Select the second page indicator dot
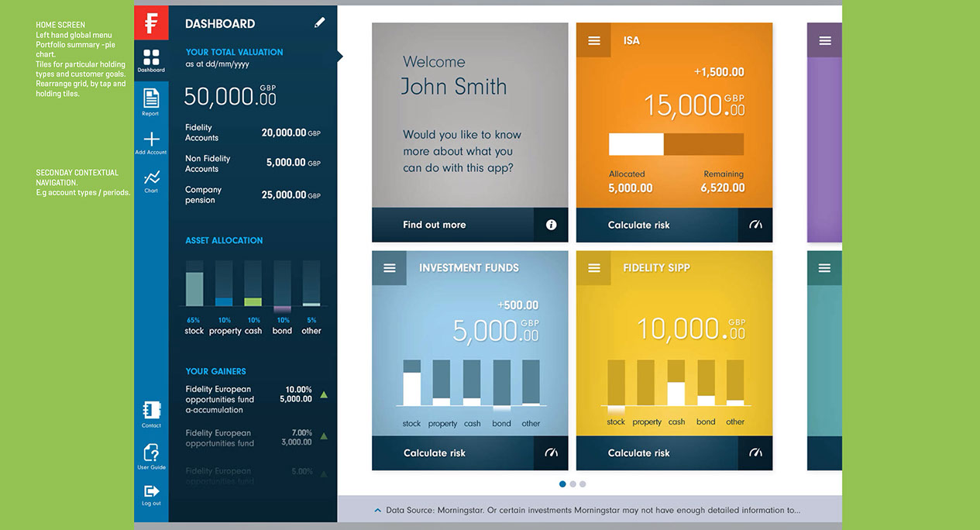This screenshot has height=530, width=980. [x=573, y=484]
